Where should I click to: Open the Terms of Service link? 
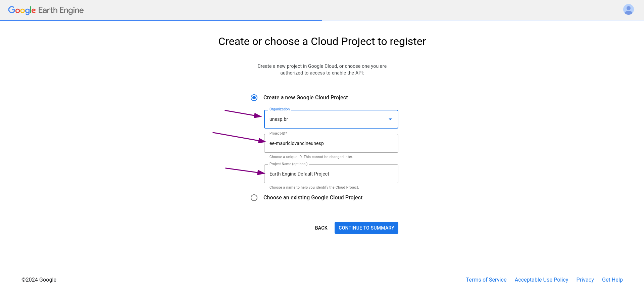pyautogui.click(x=486, y=280)
